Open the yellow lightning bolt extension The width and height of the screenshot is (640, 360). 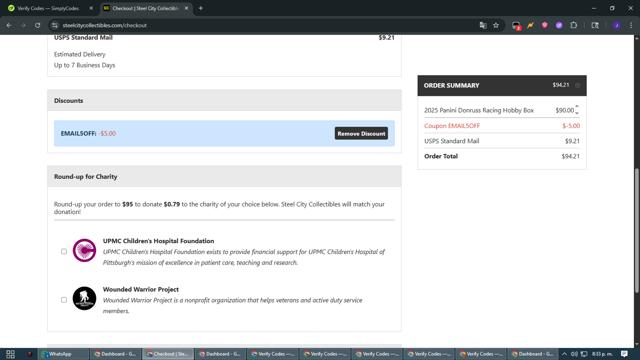[x=530, y=25]
